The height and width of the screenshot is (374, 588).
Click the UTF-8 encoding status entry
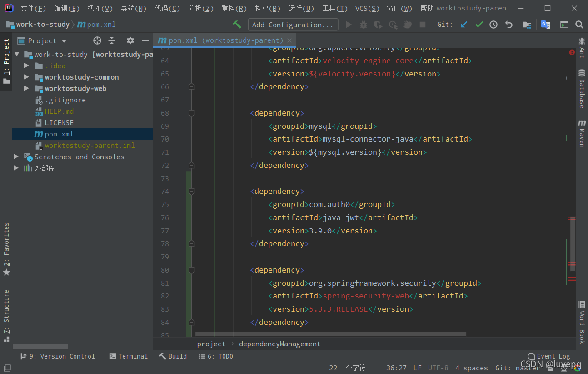(438, 368)
